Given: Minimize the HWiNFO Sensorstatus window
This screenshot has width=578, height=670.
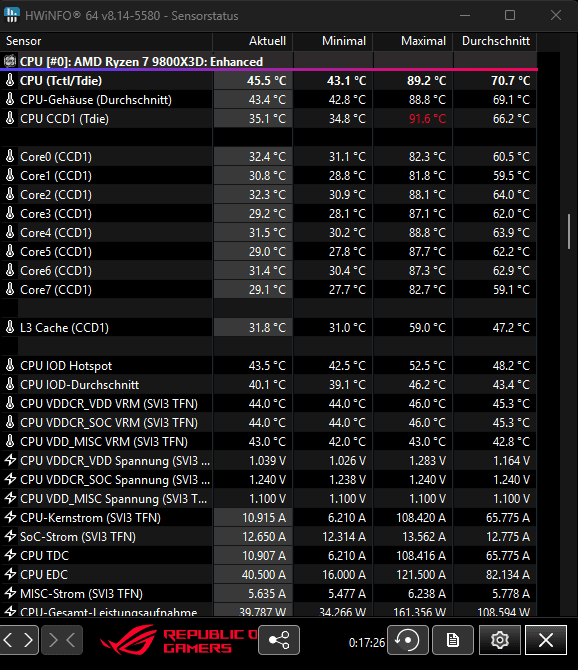Looking at the screenshot, I should pos(465,15).
